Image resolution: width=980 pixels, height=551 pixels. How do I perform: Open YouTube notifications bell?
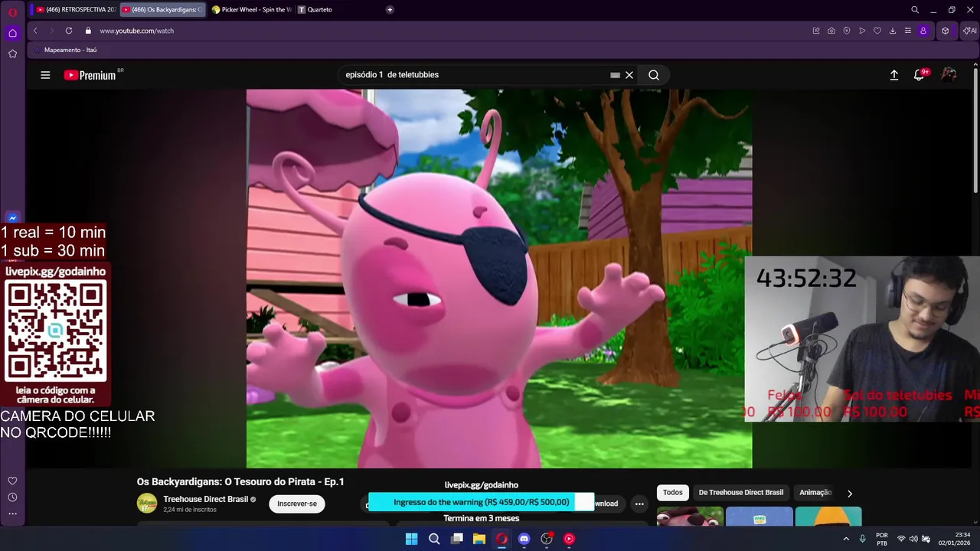click(920, 75)
